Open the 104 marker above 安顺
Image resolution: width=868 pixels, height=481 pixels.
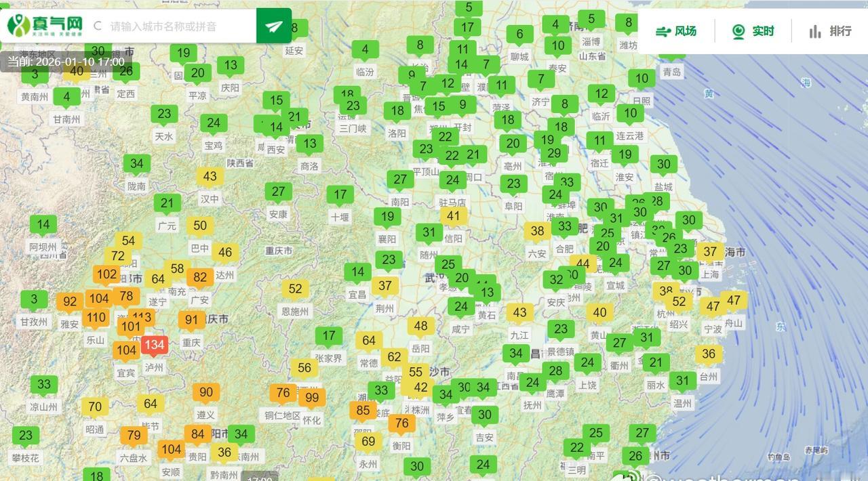coord(171,450)
